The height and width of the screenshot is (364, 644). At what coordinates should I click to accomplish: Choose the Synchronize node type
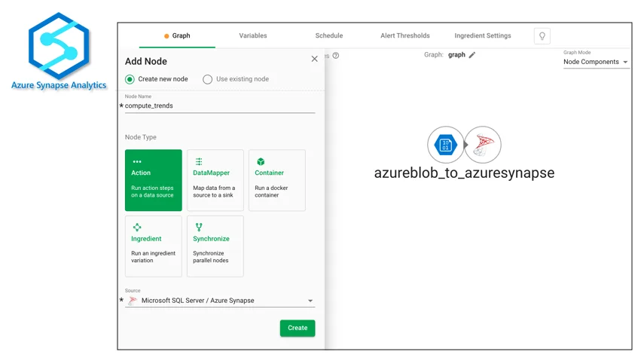point(215,246)
